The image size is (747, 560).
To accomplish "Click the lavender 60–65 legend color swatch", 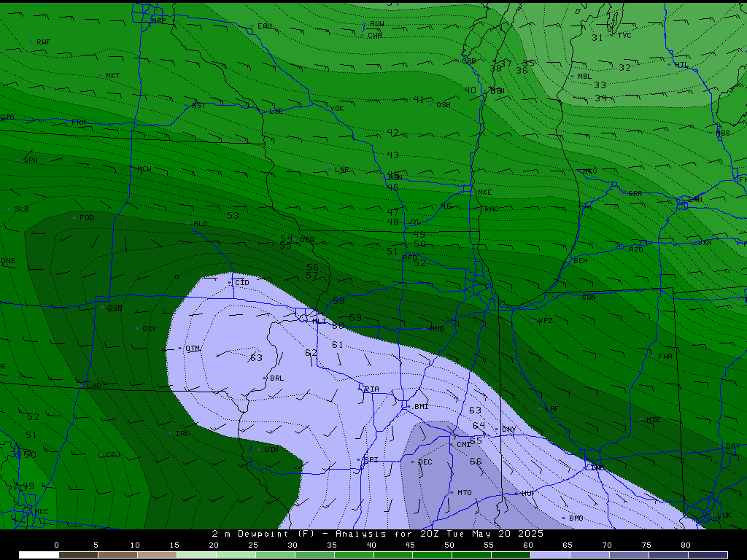I will [x=550, y=555].
